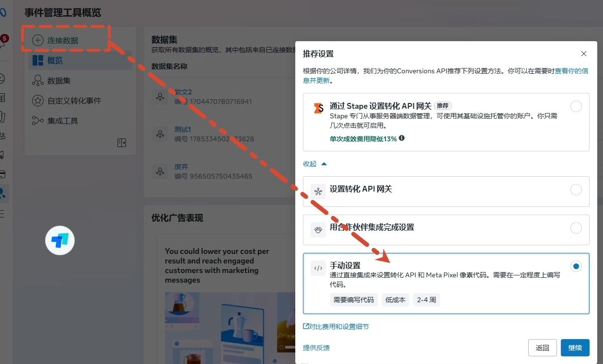Viewport: 603px width, 364px height.
Task: Click the dataset icon next to 测试1
Action: [160, 134]
